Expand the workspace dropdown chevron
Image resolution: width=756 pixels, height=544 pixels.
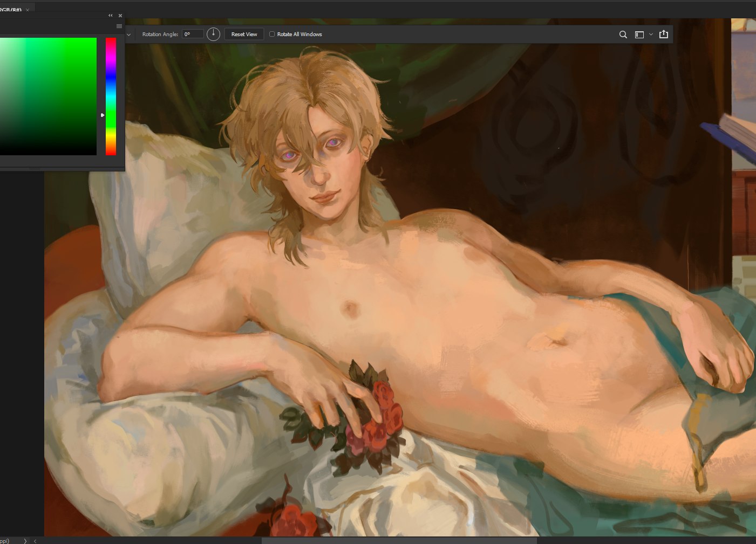point(651,35)
